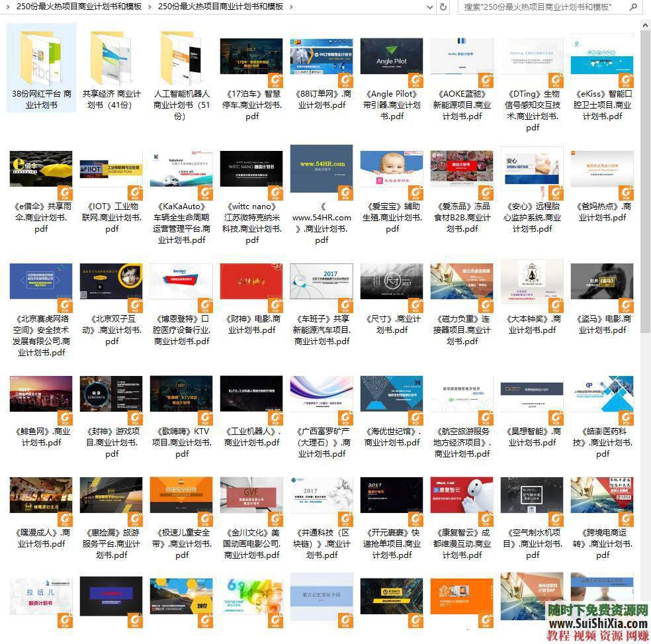Select the 《惠捡漏》旅游服务平台 PDF
651x644 pixels.
pos(111,518)
